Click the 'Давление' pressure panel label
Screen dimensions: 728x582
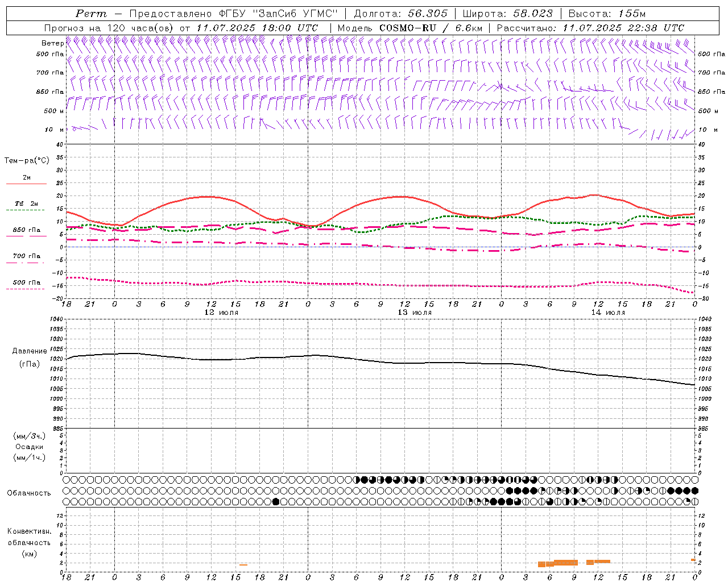[x=30, y=351]
